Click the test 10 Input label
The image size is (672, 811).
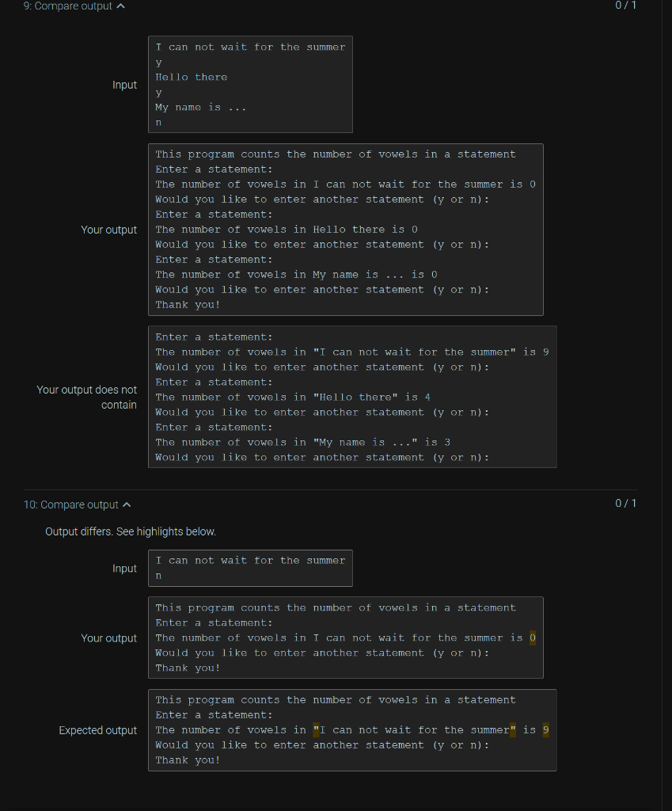124,569
